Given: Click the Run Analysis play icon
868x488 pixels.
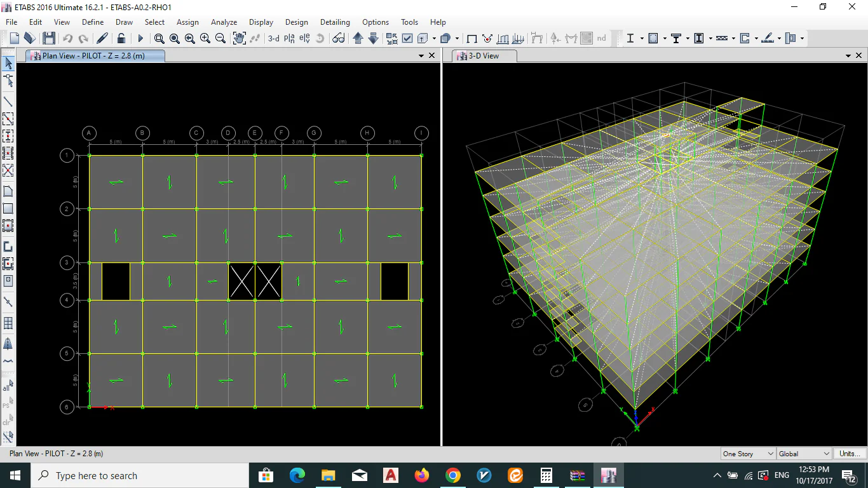Looking at the screenshot, I should pyautogui.click(x=140, y=39).
